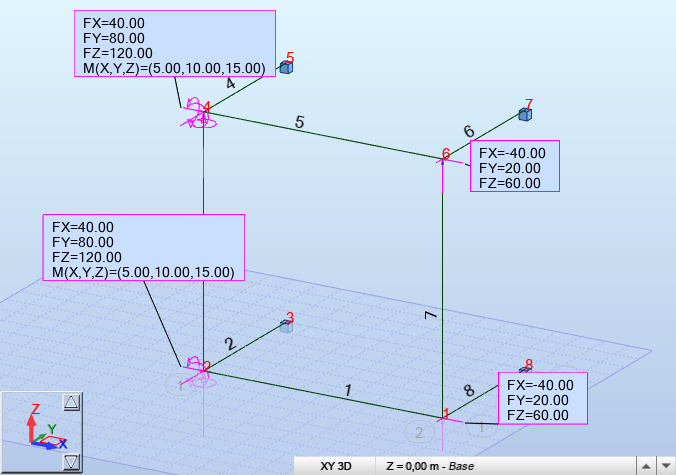This screenshot has width=676, height=475.
Task: Click the fixed support icon at node 3
Action: point(286,326)
